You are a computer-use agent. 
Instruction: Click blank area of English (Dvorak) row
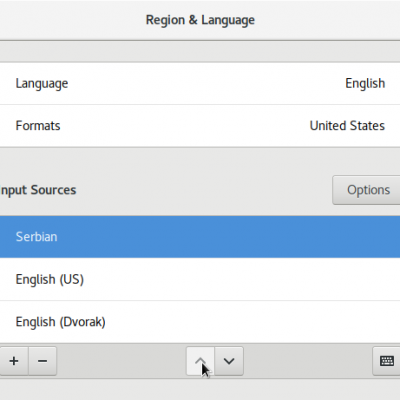coord(250,322)
